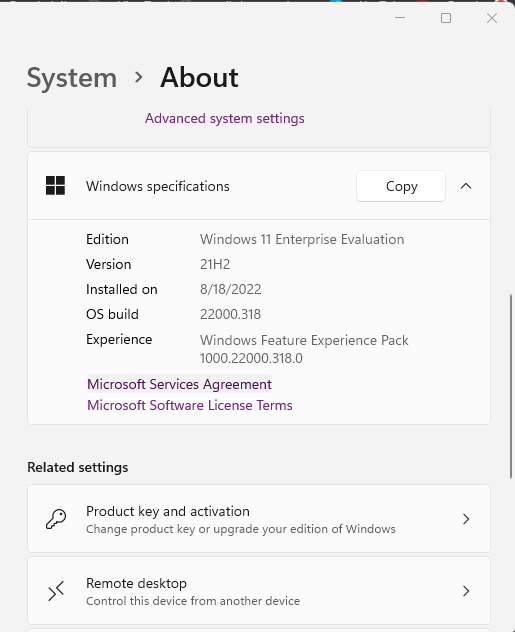The width and height of the screenshot is (515, 632).
Task: Click the OS build label
Action: click(x=112, y=314)
